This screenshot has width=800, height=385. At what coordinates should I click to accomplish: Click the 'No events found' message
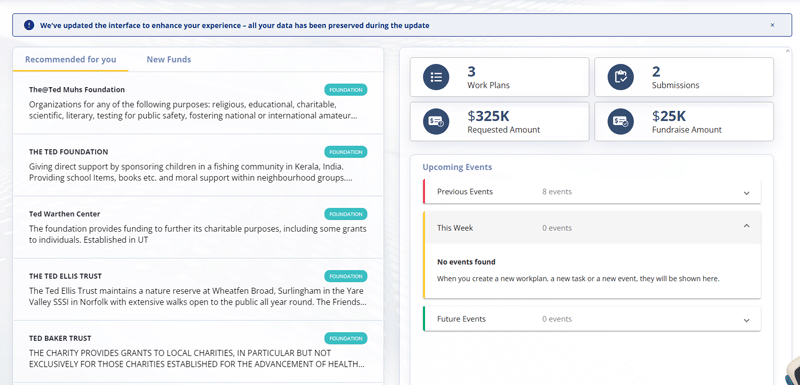[x=466, y=262]
